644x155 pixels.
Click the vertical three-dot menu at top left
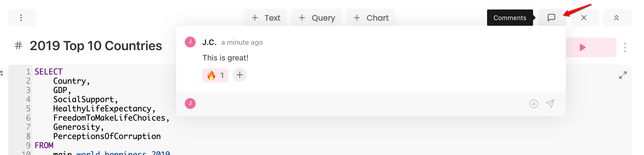pos(21,18)
